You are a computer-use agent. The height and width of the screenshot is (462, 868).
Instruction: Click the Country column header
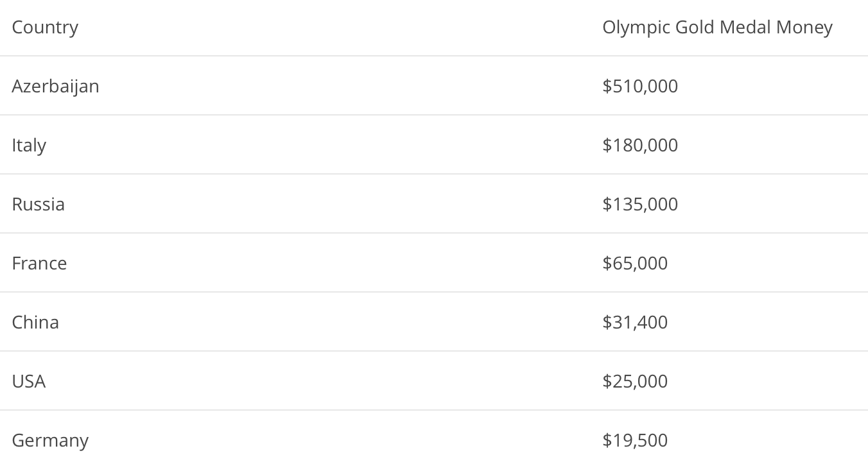[x=45, y=27]
